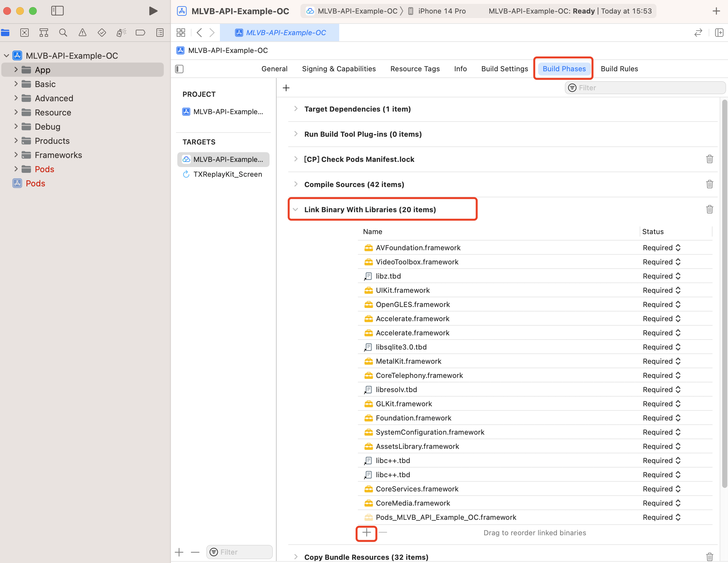Viewport: 728px width, 563px height.
Task: Expand the Target Dependencies section
Action: tap(296, 109)
